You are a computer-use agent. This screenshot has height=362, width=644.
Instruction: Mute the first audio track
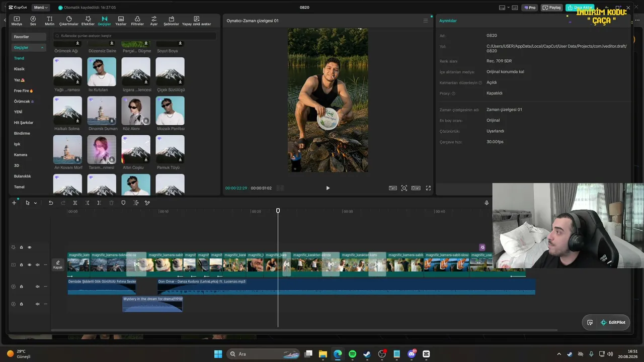37,287
